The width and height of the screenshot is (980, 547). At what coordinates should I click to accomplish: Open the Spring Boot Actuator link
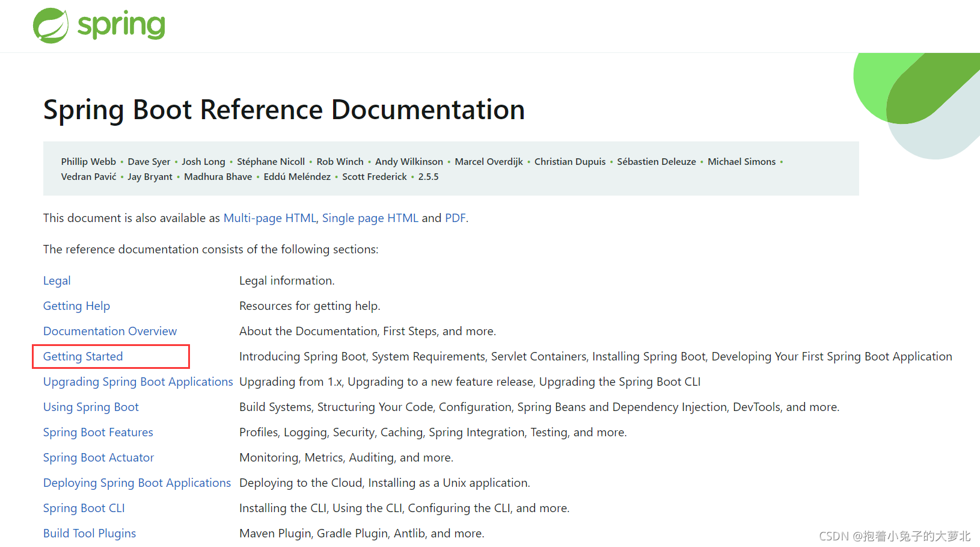pos(99,458)
